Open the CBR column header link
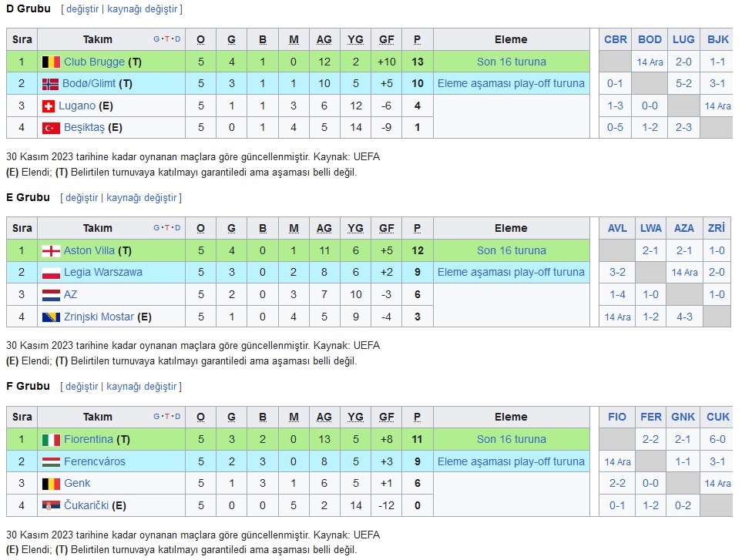This screenshot has height=560, width=752. (x=616, y=40)
